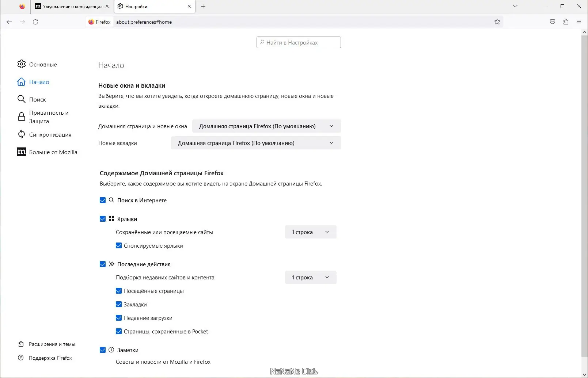This screenshot has width=588, height=378.
Task: Select Приватность и Защита in sidebar
Action: [49, 117]
